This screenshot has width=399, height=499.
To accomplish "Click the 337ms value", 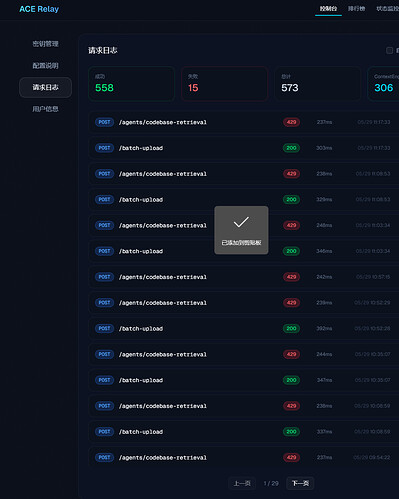I will pyautogui.click(x=324, y=432).
